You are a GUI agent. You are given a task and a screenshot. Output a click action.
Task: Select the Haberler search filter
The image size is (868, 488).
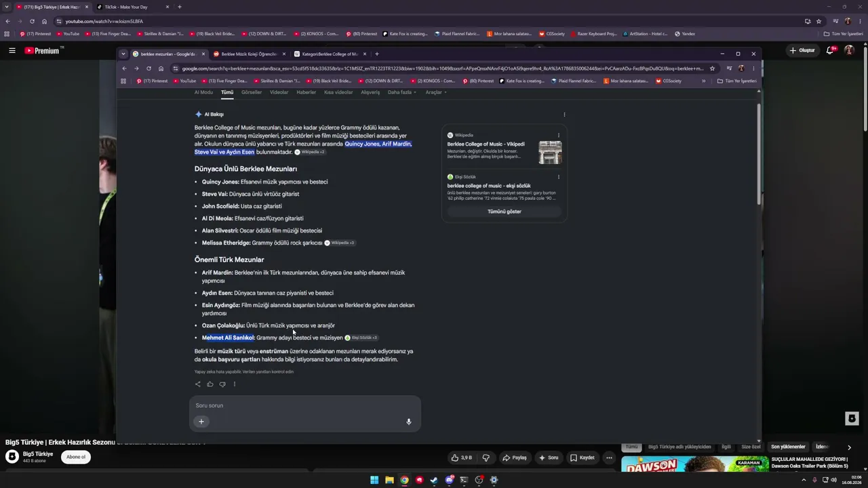[307, 92]
